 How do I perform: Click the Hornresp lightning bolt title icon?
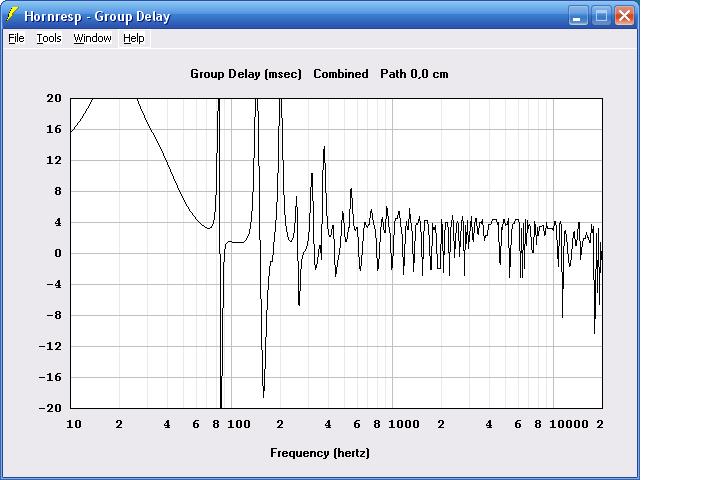12,15
